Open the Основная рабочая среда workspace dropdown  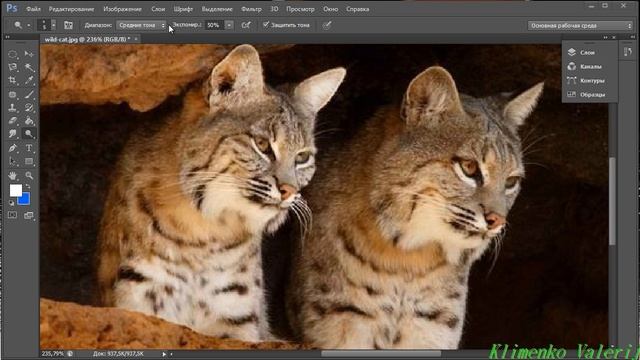580,26
